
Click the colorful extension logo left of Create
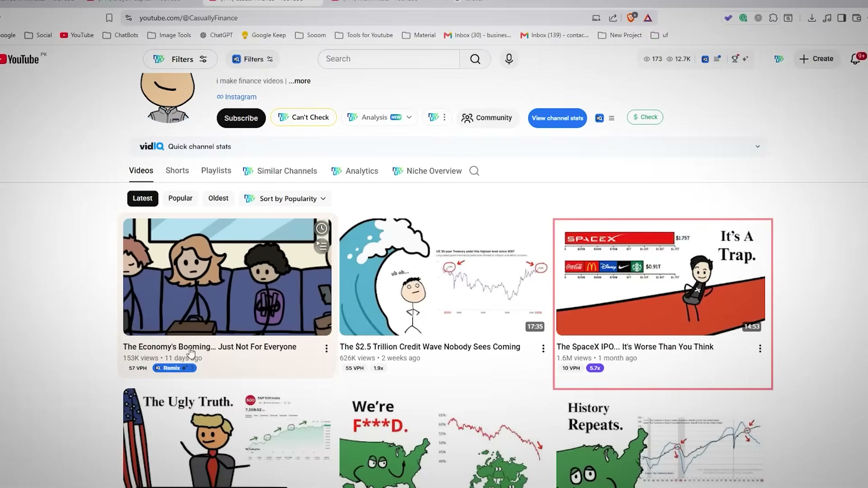pyautogui.click(x=779, y=59)
